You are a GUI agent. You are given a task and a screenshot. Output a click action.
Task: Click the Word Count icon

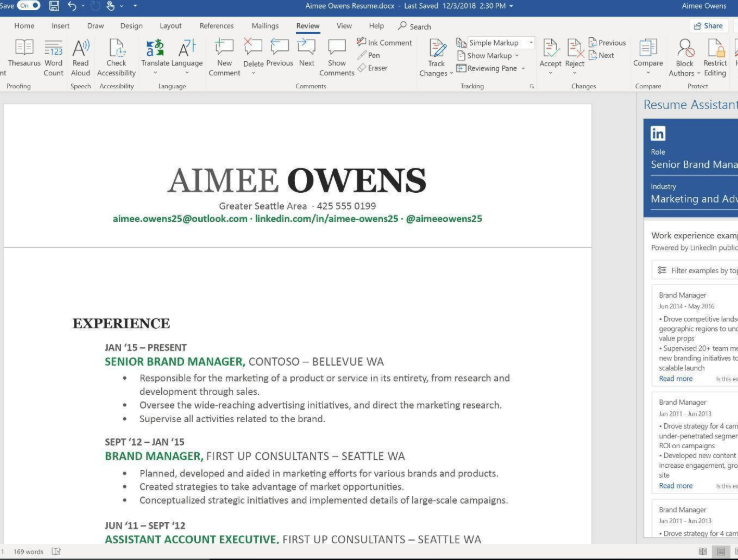(x=53, y=48)
